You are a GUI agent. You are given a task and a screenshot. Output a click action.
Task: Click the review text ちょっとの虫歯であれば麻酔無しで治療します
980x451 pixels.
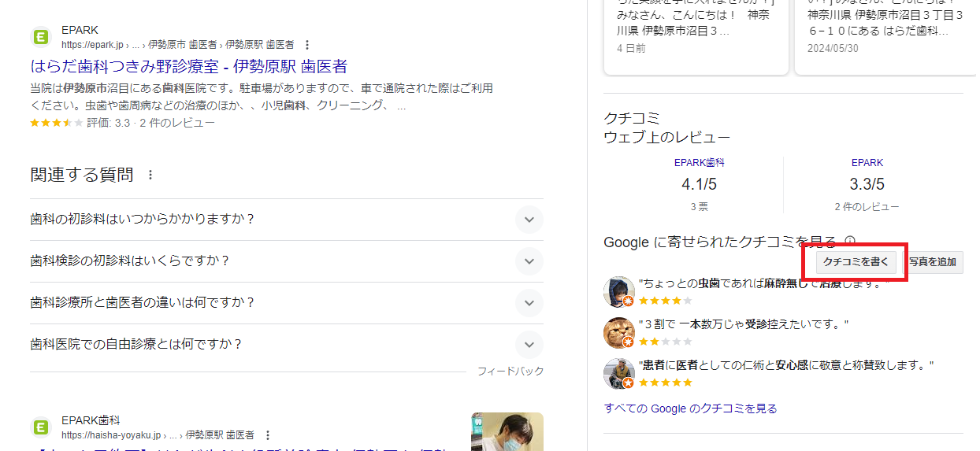point(763,283)
